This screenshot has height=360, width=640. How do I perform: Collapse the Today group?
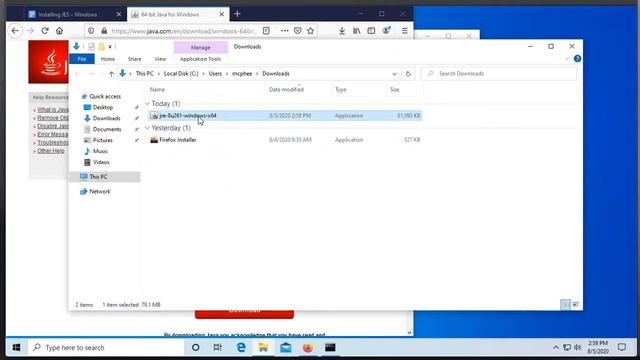[x=147, y=104]
